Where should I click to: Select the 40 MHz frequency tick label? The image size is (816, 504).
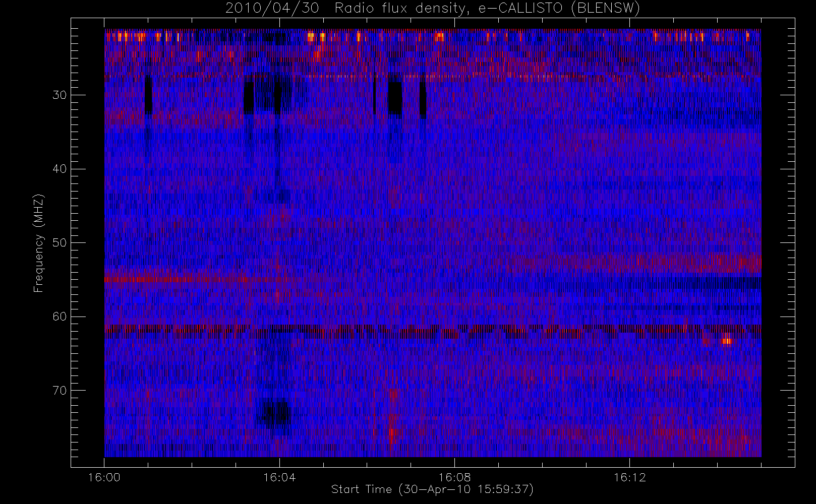pos(60,169)
